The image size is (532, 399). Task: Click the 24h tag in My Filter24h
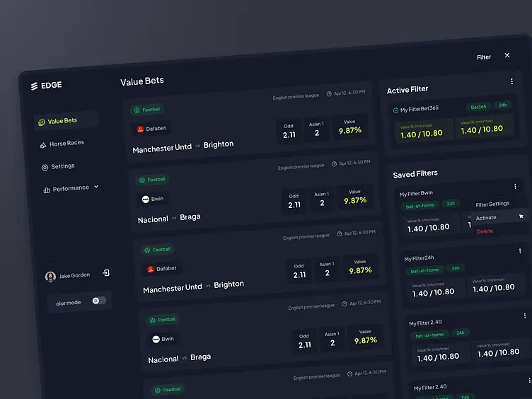click(456, 268)
